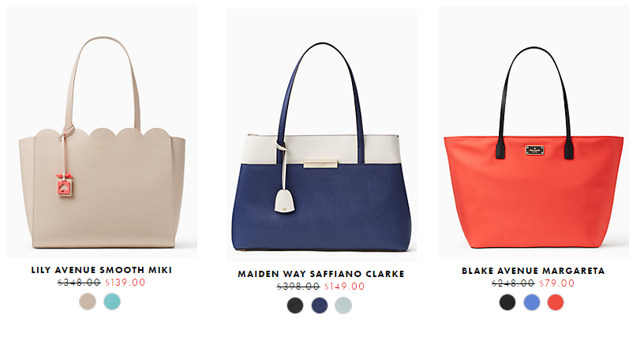
Task: Click the crossed-out $248.00 original price
Action: [513, 283]
